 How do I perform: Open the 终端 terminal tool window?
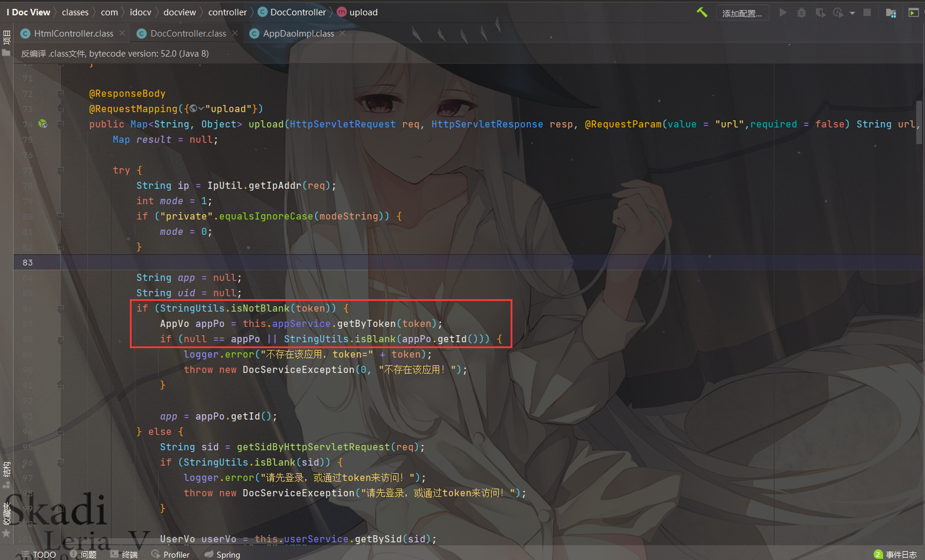coord(124,555)
